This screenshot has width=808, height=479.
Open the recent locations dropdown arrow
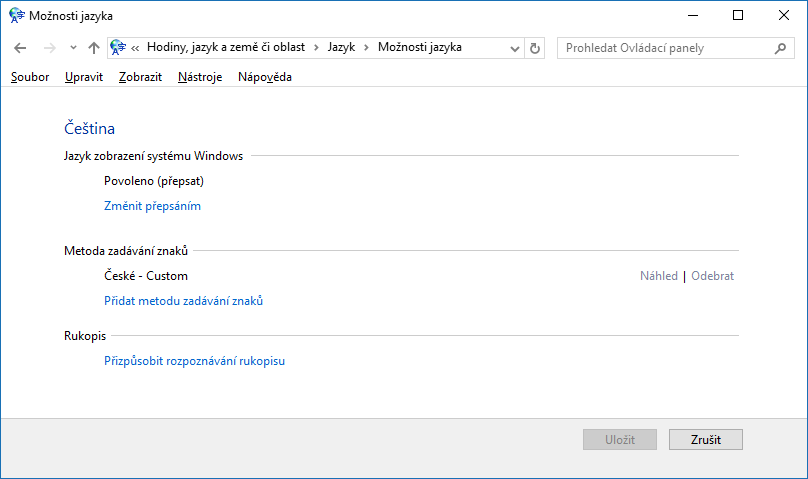73,48
